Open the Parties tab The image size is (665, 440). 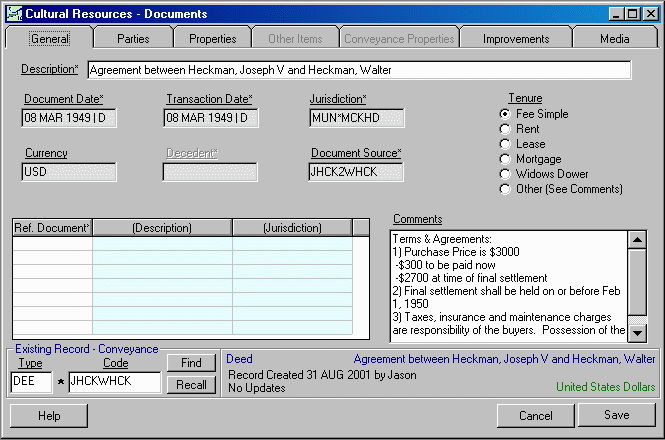[133, 39]
